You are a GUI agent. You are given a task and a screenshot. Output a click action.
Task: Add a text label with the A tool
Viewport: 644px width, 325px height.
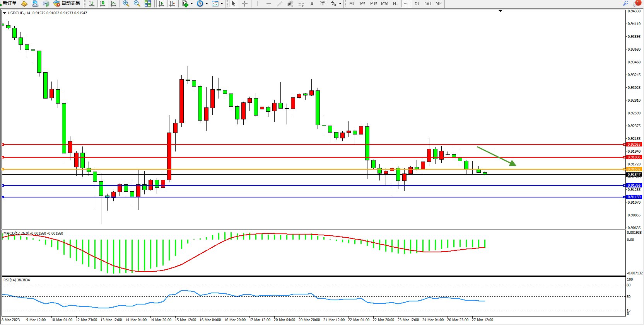(312, 3)
